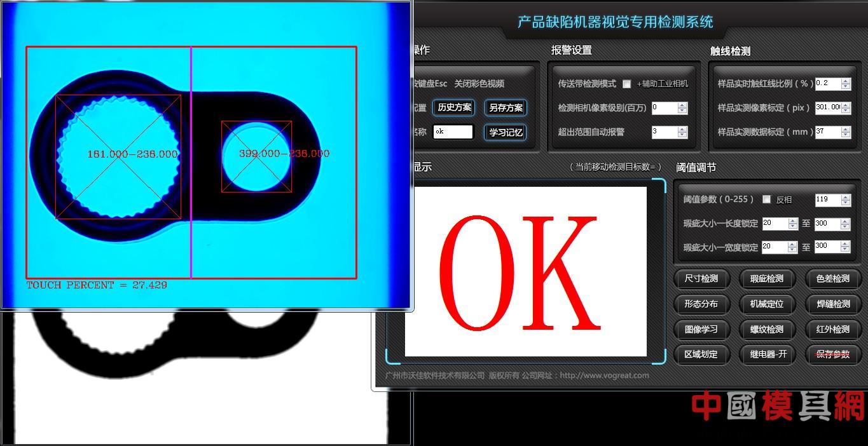868x446 pixels.
Task: Open the 图像学习 image learning function
Action: [701, 329]
